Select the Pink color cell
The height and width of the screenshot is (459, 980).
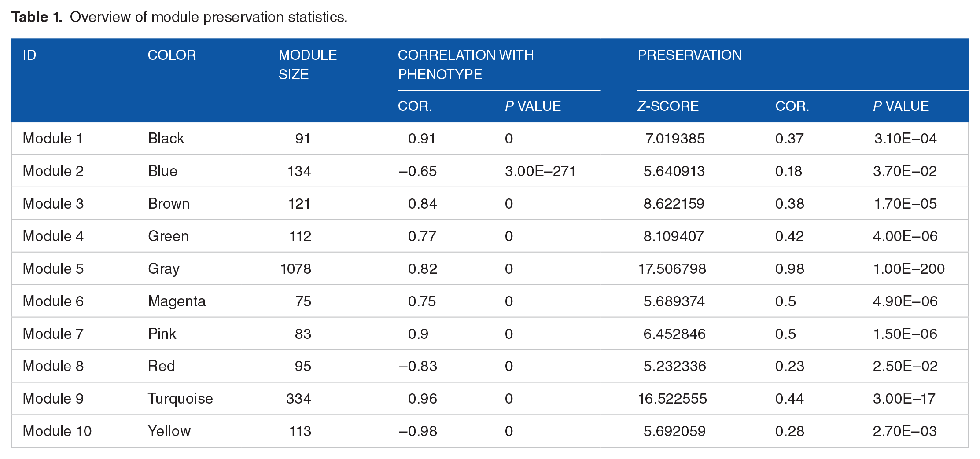pyautogui.click(x=162, y=334)
